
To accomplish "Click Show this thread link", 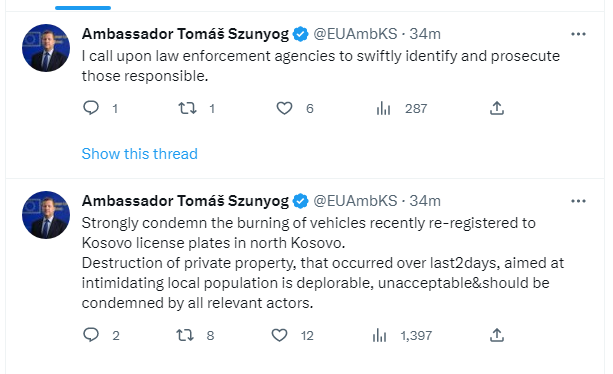I will (x=140, y=154).
